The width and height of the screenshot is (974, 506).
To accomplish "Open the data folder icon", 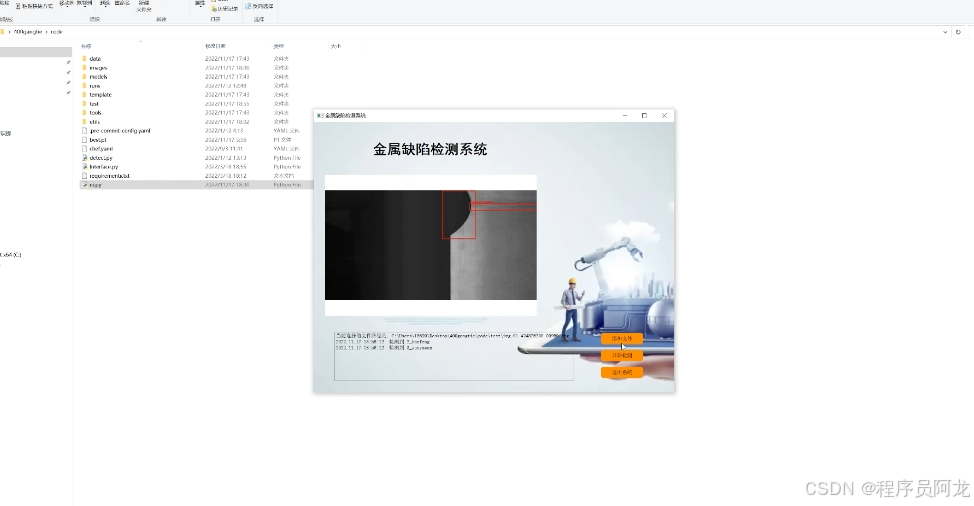I will [84, 58].
